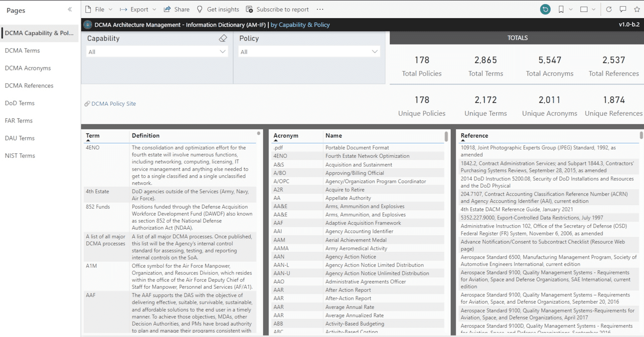Click the View layout icon in the toolbar
The image size is (644, 337).
[x=584, y=9]
